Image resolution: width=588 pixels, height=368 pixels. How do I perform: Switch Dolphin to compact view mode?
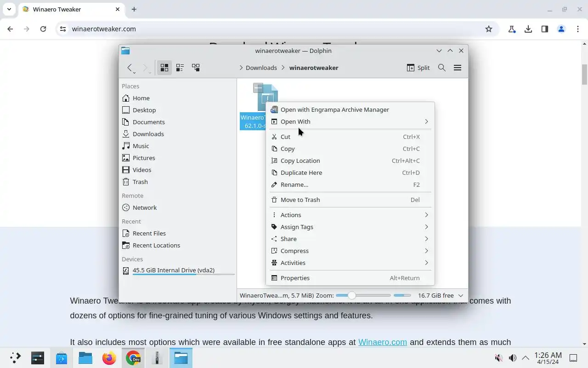pyautogui.click(x=180, y=68)
